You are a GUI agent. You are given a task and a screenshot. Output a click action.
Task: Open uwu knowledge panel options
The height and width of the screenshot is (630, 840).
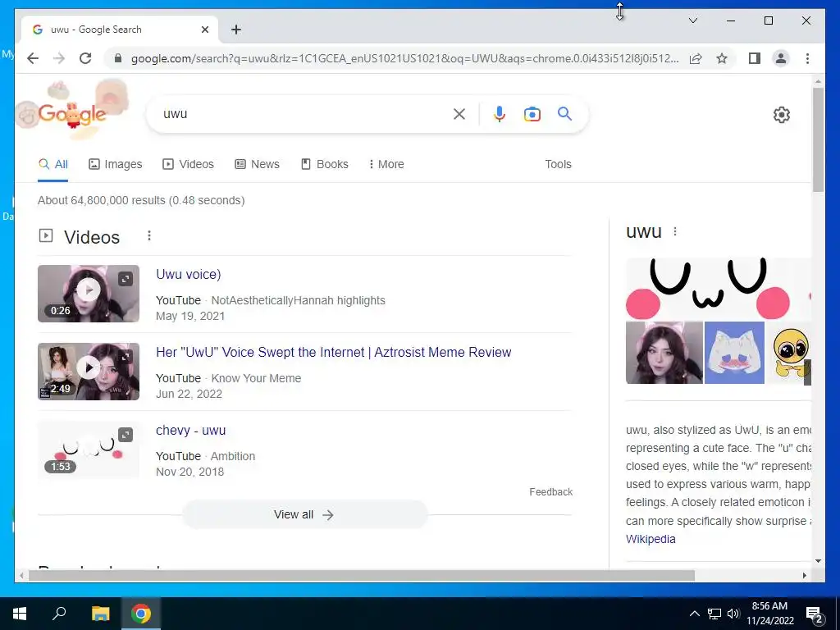pyautogui.click(x=675, y=231)
